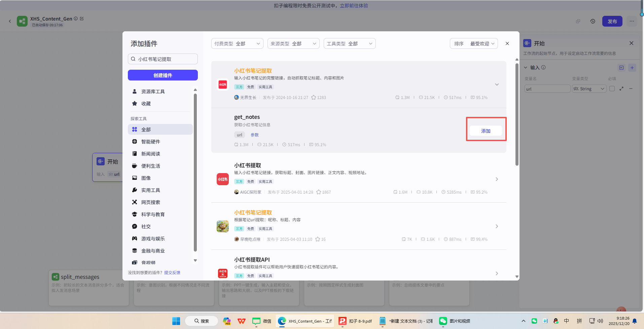
Task: Click into the plugin search field 小红书笔记提取
Action: 163,59
